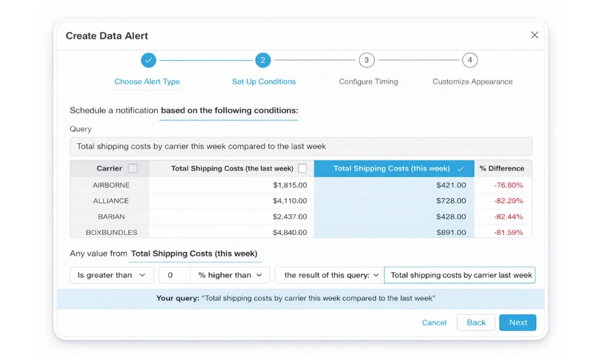Open Customize Appearance step label
Image resolution: width=602 pixels, height=364 pixels.
click(x=472, y=82)
